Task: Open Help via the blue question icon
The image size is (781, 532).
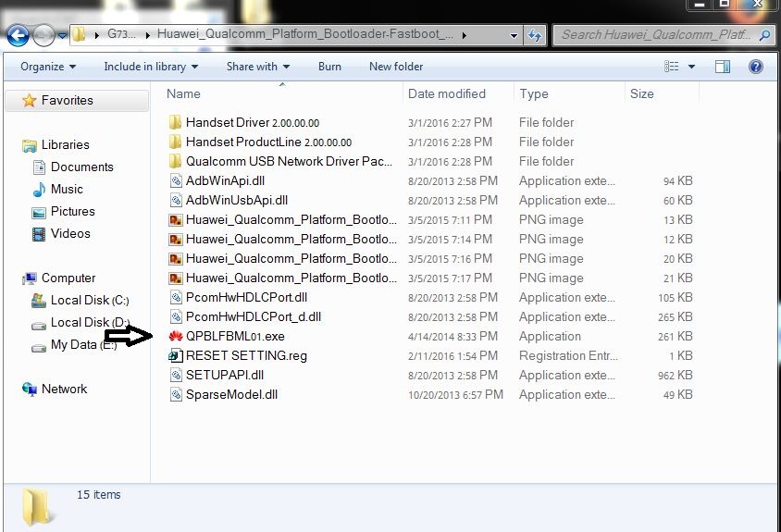Action: coord(756,67)
